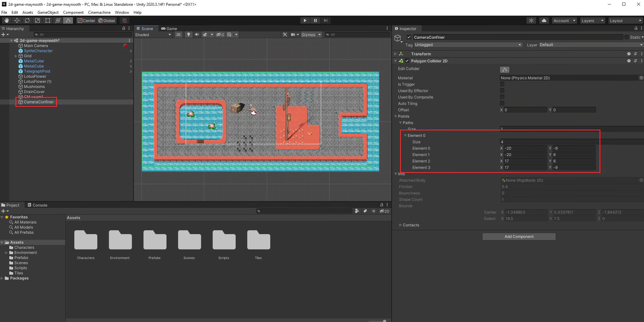Enable Used By Effector checkbox
644x322 pixels.
tap(502, 90)
